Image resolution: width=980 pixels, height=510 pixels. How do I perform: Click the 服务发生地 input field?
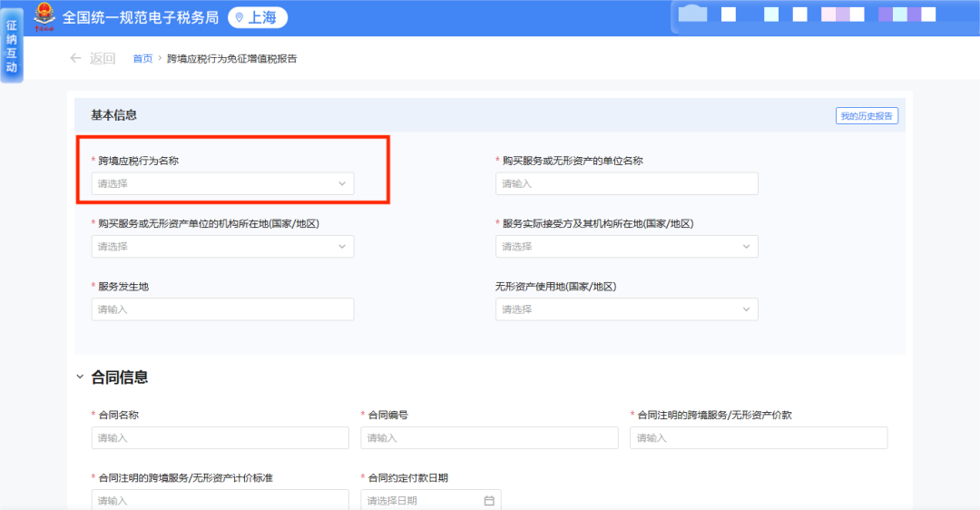click(x=222, y=309)
